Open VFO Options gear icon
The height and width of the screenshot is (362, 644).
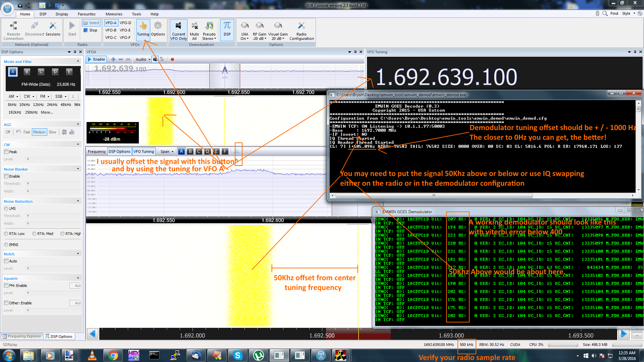(158, 29)
